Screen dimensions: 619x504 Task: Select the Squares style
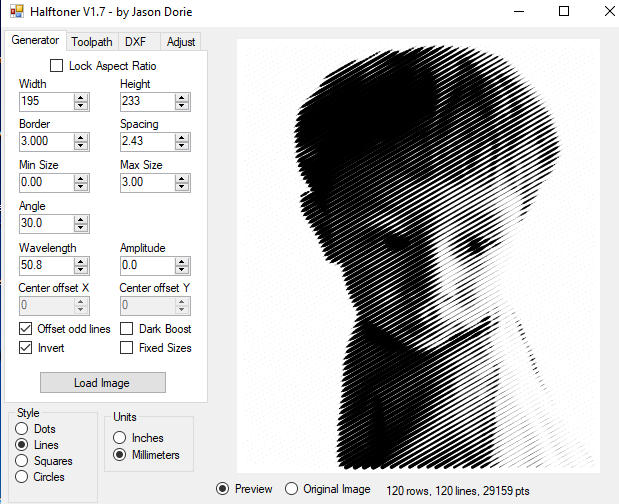22,461
